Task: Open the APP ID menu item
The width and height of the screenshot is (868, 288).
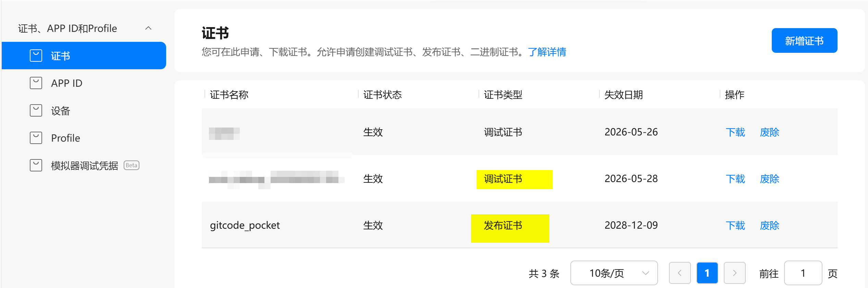Action: [66, 83]
